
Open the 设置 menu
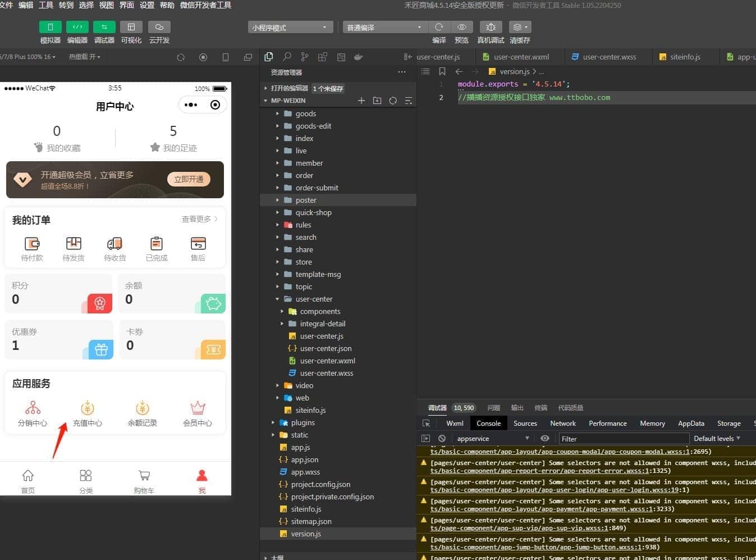[147, 5]
